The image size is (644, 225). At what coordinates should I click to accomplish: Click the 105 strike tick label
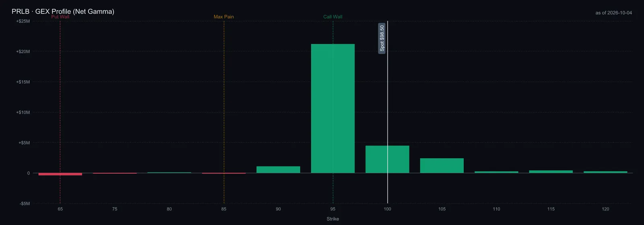tap(442, 209)
